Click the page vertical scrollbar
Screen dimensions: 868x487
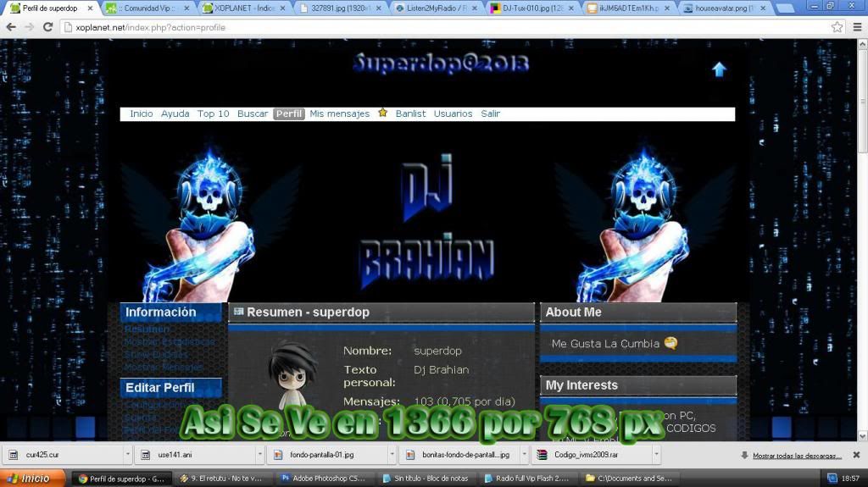[862, 102]
